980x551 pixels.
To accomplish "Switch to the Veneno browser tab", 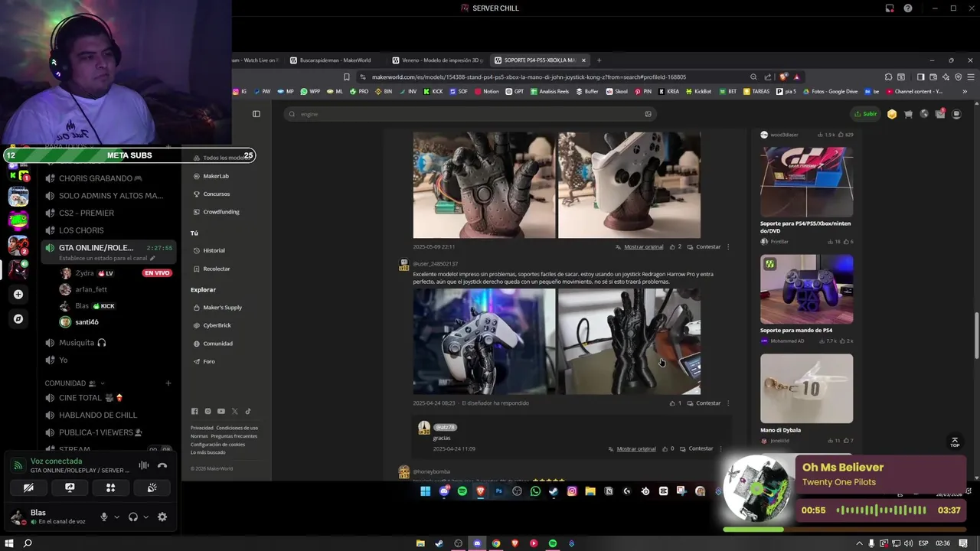I will click(x=438, y=60).
